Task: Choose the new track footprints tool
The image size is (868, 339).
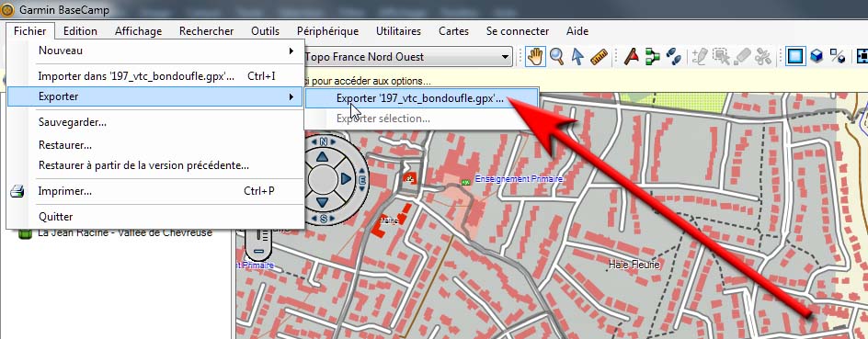Action: (673, 56)
